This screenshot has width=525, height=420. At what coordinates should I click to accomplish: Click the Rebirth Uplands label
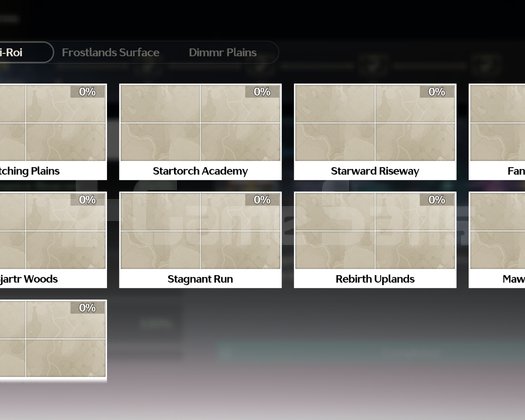(375, 279)
